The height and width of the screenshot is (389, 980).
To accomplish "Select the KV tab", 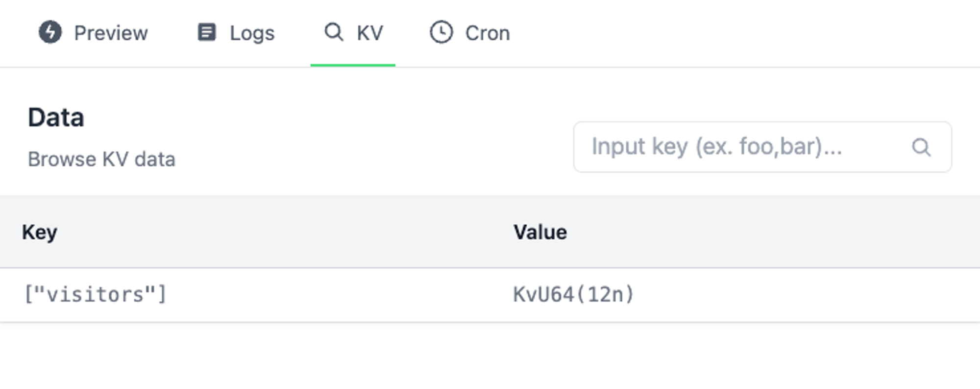I will (367, 33).
